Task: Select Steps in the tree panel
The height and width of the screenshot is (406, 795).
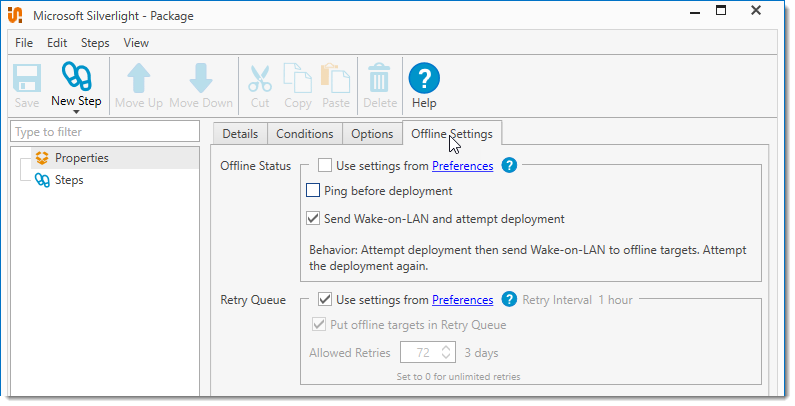Action: click(x=68, y=181)
